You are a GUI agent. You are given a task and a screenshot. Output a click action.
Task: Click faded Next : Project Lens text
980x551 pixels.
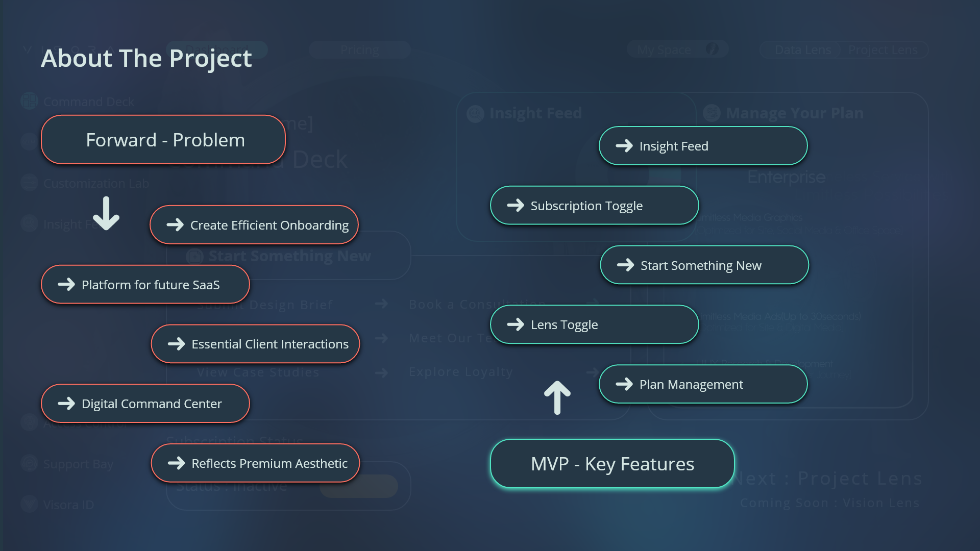827,479
